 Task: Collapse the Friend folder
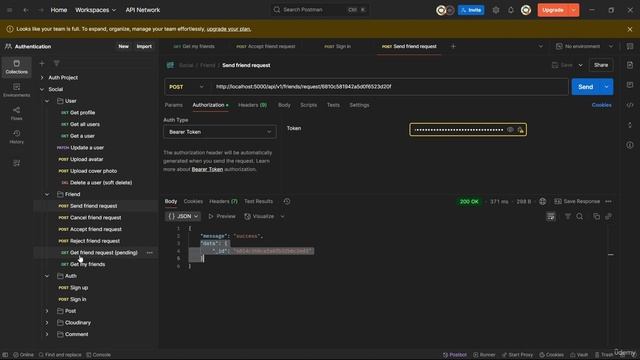coord(47,194)
